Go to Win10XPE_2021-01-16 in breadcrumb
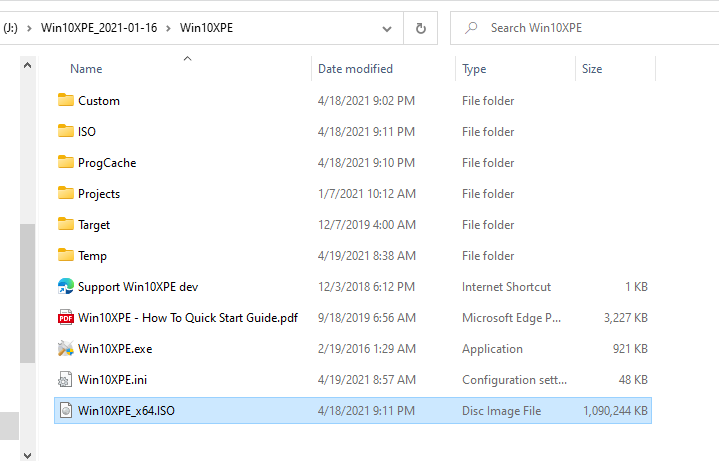Screen dimensions: 719x461 coord(99,28)
